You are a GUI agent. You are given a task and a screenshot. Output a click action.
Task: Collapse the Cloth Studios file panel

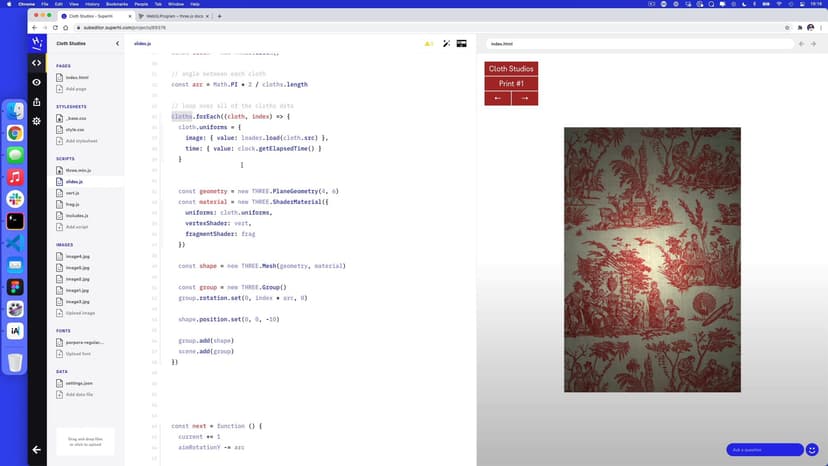[117, 44]
